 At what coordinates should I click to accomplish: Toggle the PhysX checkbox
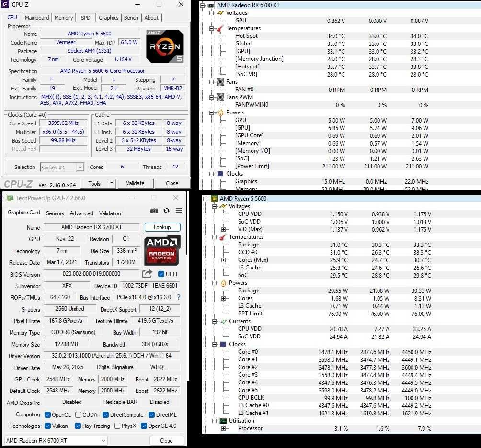pyautogui.click(x=117, y=426)
